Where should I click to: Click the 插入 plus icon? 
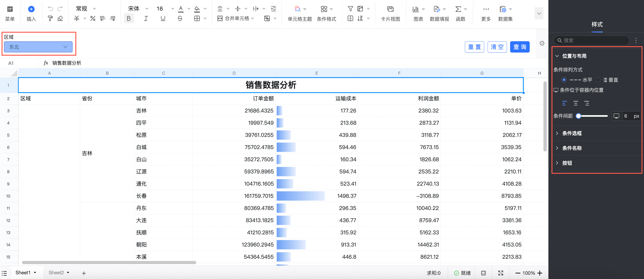31,9
